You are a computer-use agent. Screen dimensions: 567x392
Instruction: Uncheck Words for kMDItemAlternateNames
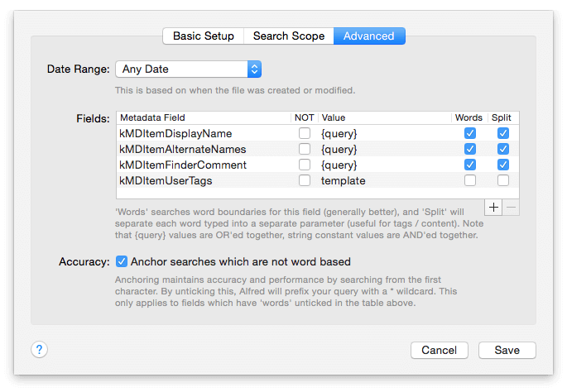pyautogui.click(x=470, y=149)
